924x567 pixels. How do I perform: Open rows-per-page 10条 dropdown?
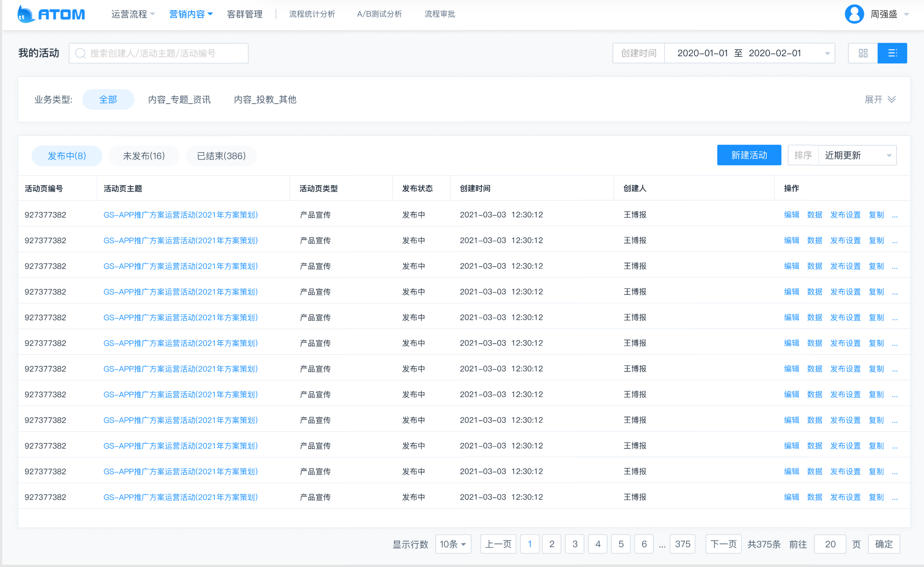pyautogui.click(x=453, y=544)
